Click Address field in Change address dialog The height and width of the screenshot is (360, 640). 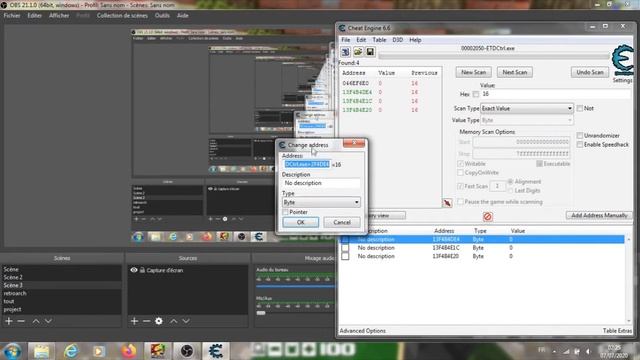(x=307, y=164)
